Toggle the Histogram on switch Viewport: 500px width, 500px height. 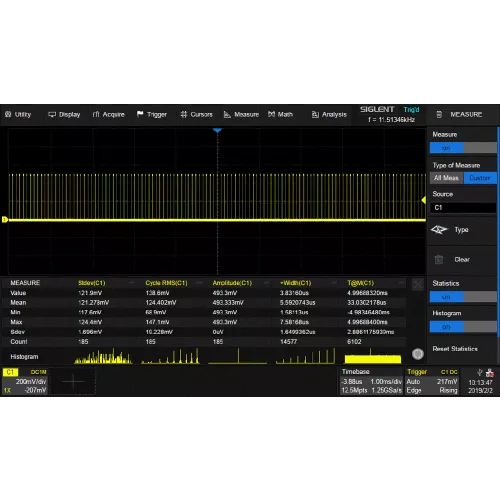(x=463, y=327)
